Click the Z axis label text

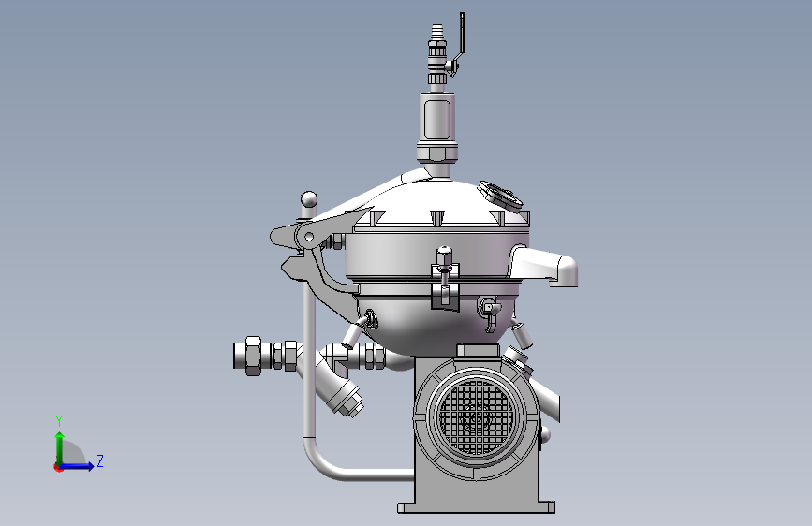click(x=100, y=460)
